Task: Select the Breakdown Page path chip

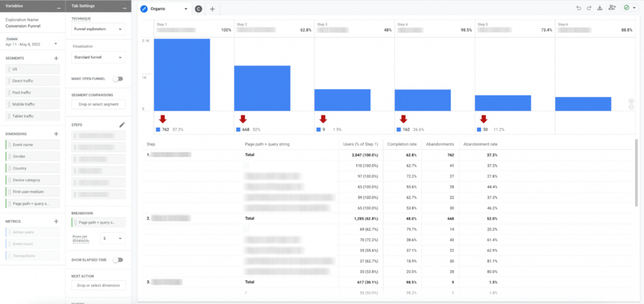Action: (99, 222)
